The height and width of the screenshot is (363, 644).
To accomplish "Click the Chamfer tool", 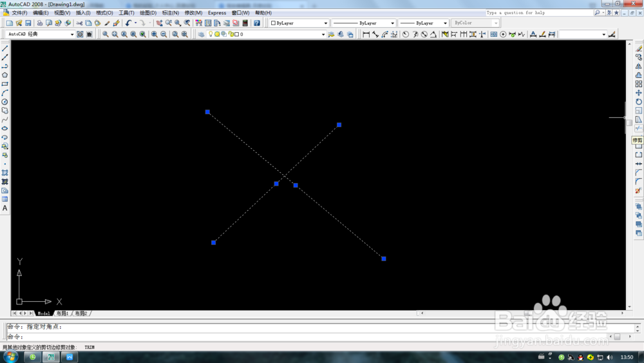I will tap(639, 173).
